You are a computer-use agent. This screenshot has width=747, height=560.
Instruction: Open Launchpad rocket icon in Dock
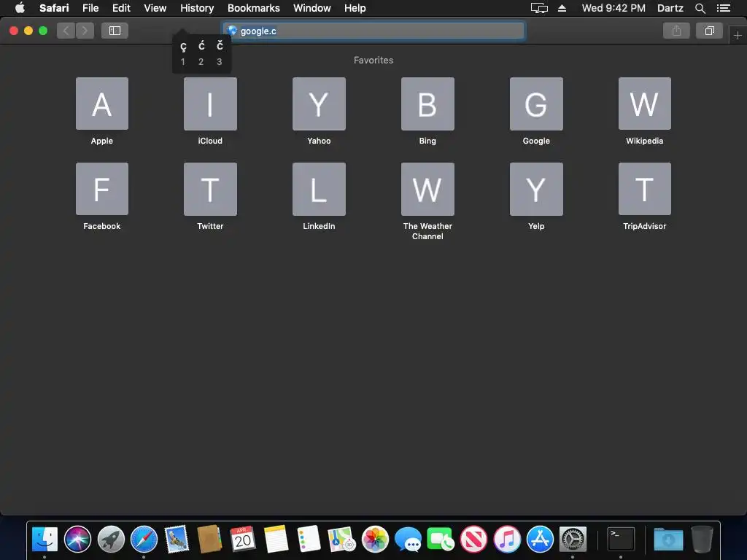[x=111, y=540]
